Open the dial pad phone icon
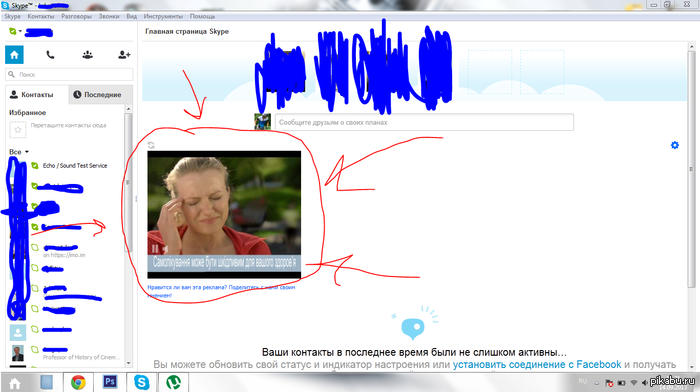This screenshot has height=392, width=700. 50,55
